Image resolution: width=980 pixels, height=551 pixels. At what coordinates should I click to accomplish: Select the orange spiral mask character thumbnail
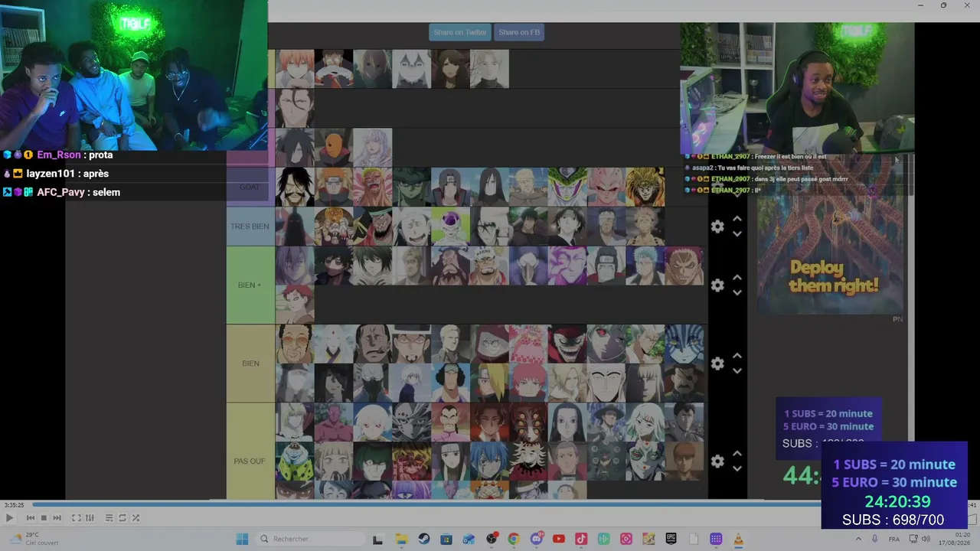(x=334, y=148)
